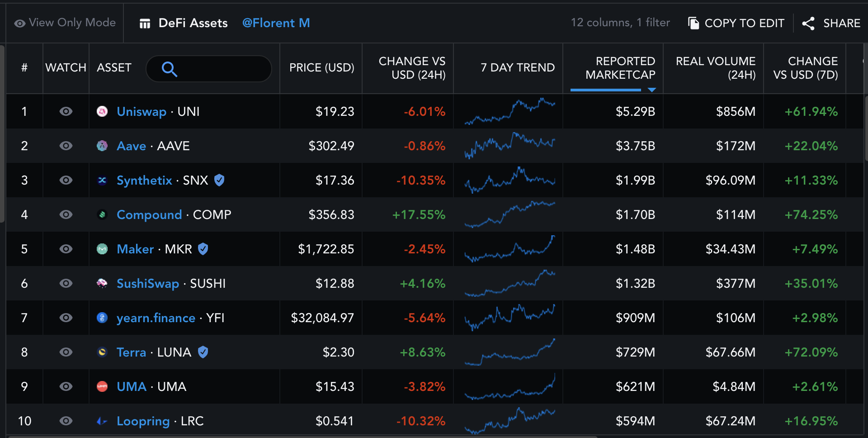The height and width of the screenshot is (438, 868).
Task: Click the Aave coin logo icon
Action: pyautogui.click(x=102, y=146)
